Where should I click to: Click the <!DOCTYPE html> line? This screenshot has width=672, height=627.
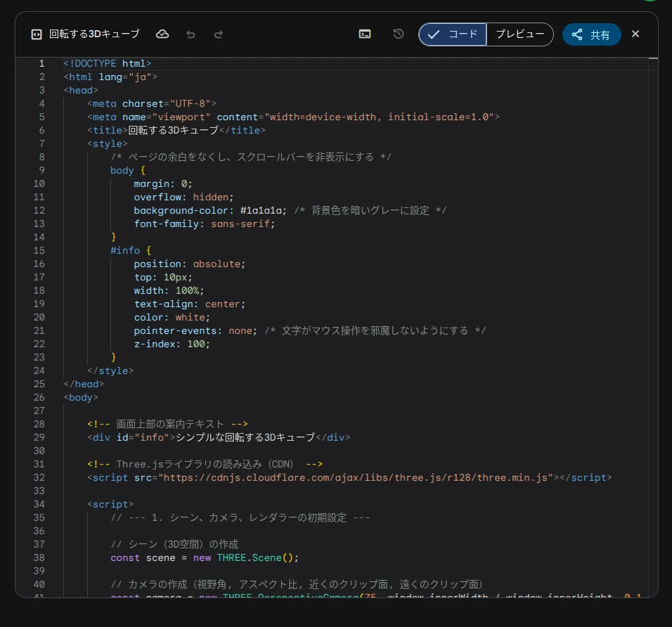[x=107, y=63]
